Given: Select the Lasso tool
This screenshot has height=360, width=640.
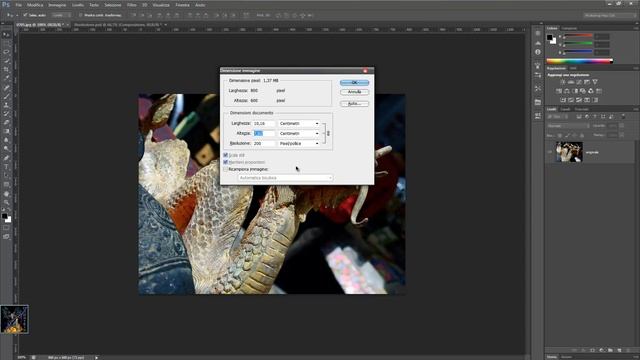Looking at the screenshot, I should click(6, 52).
